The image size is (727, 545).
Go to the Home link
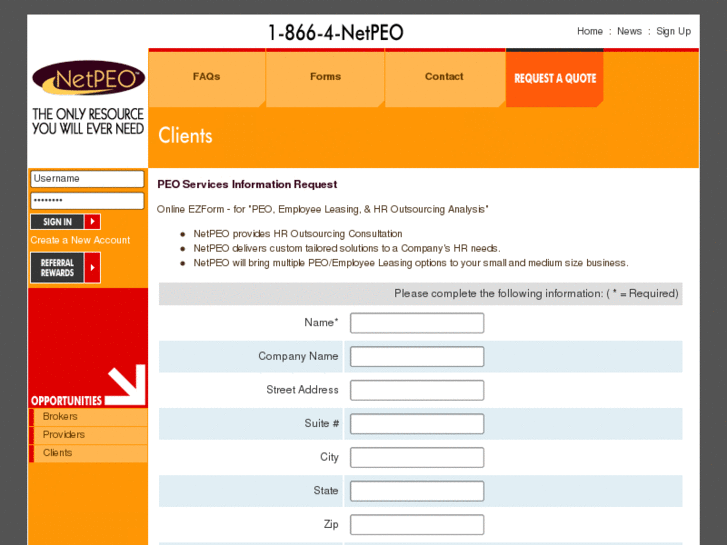pos(590,31)
